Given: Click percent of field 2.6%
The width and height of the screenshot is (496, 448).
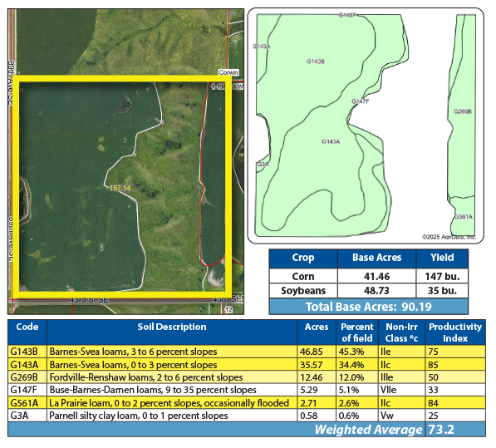Looking at the screenshot, I should [349, 403].
